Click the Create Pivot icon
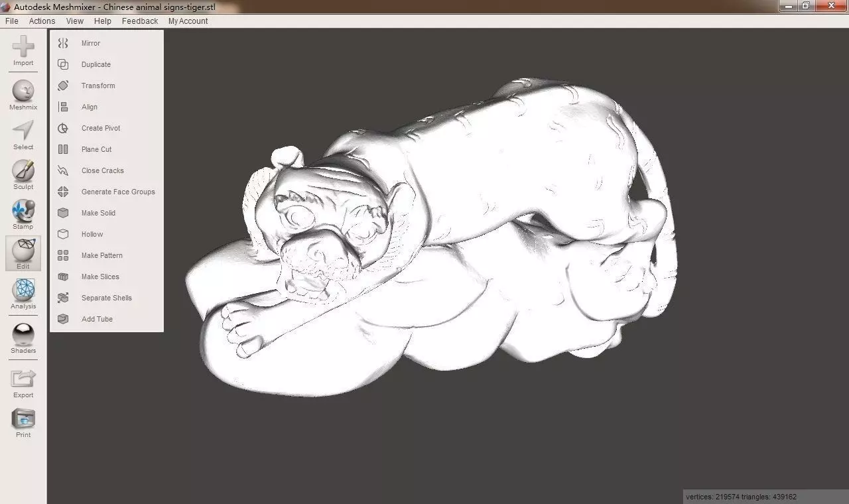 point(63,128)
